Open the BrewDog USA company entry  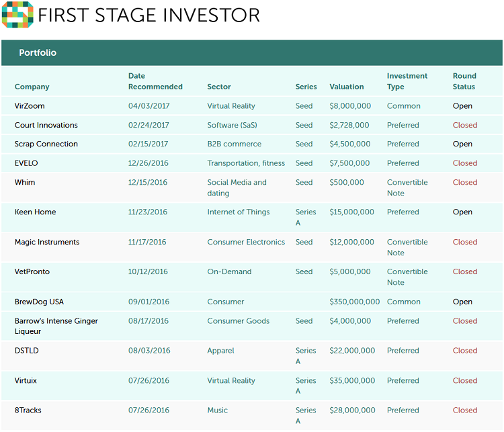pos(39,302)
